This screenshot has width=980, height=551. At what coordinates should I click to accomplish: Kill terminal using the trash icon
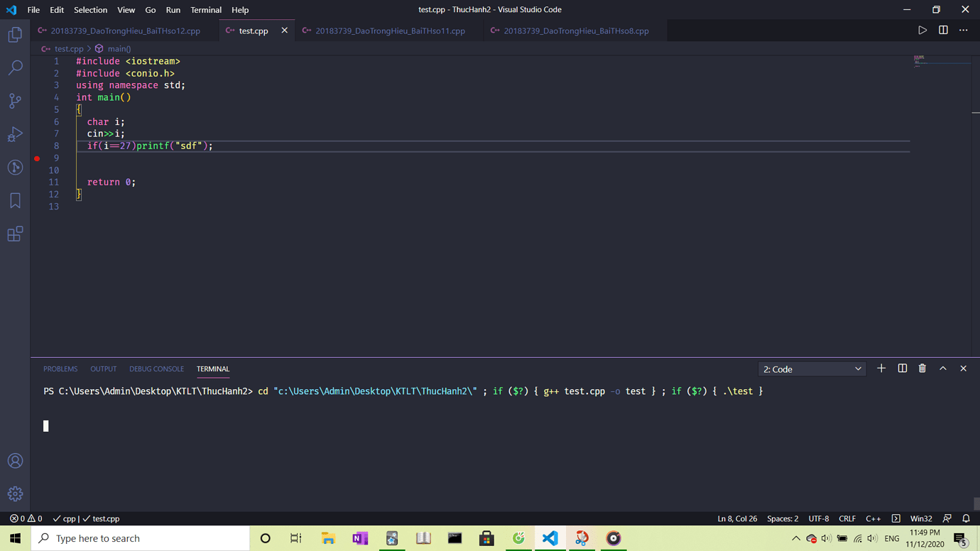coord(922,369)
